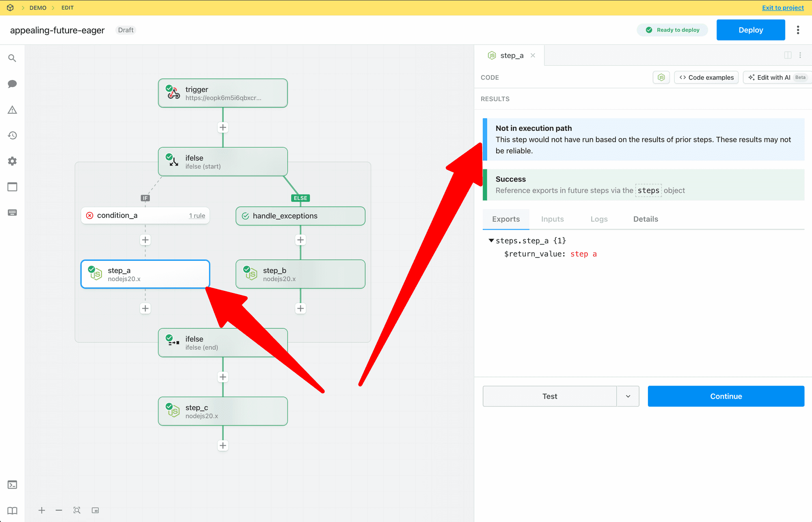812x522 pixels.
Task: Click the Continue button
Action: pos(726,396)
